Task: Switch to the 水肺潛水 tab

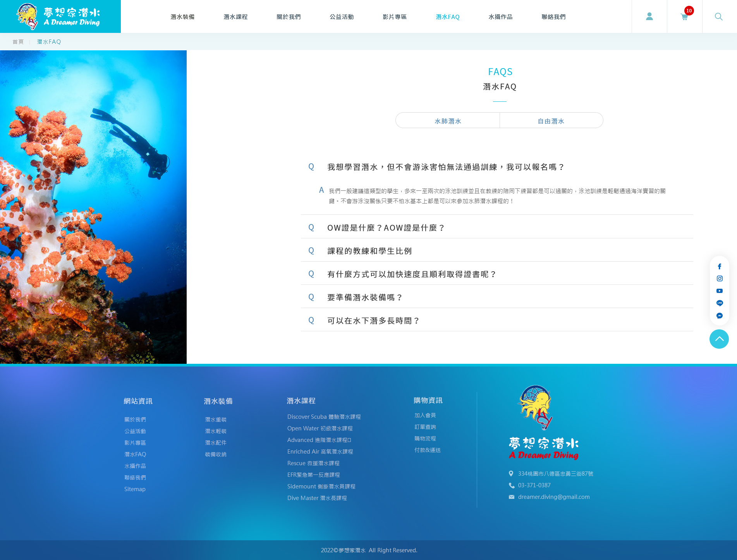Action: click(x=448, y=121)
